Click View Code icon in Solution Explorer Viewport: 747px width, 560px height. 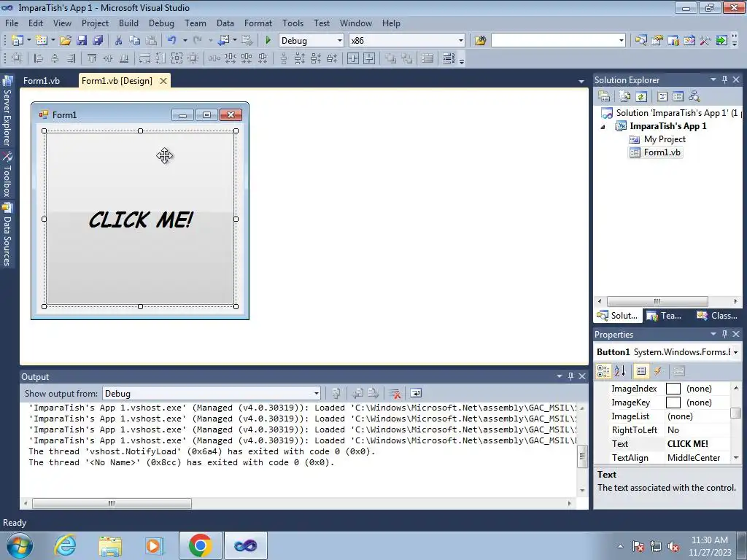pos(662,96)
